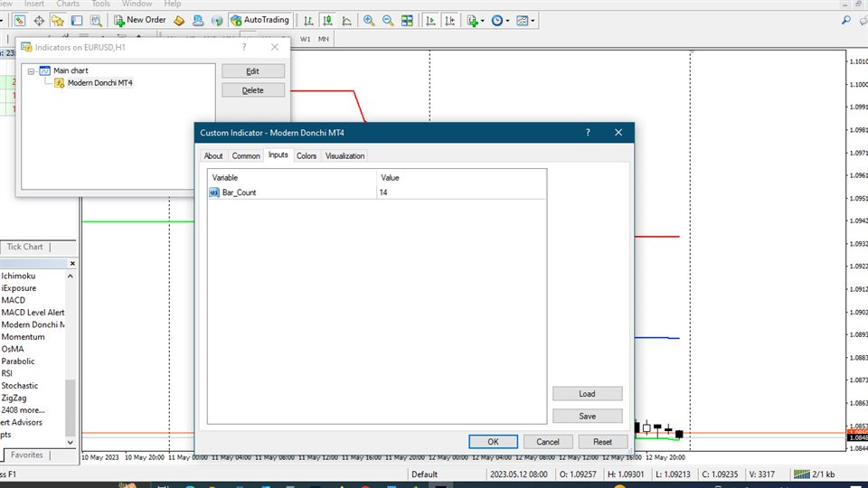Collapse the Main chart tree node
Viewport: 868px width, 488px height.
32,70
